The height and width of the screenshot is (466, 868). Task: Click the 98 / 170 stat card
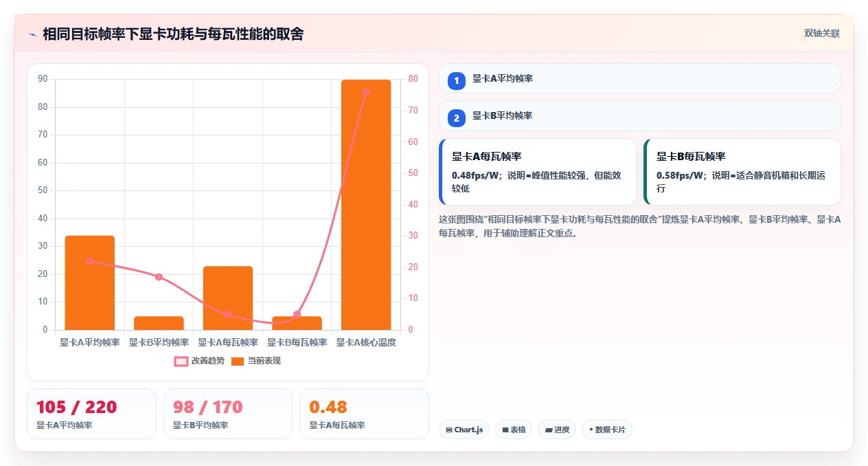[228, 414]
